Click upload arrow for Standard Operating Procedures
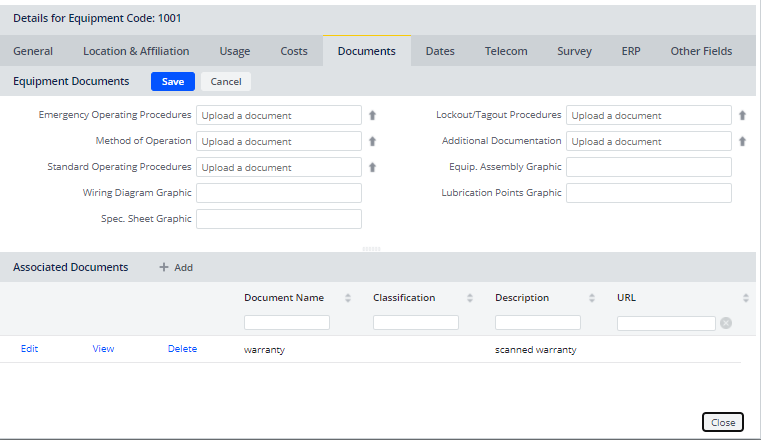761x440 pixels. (x=372, y=167)
